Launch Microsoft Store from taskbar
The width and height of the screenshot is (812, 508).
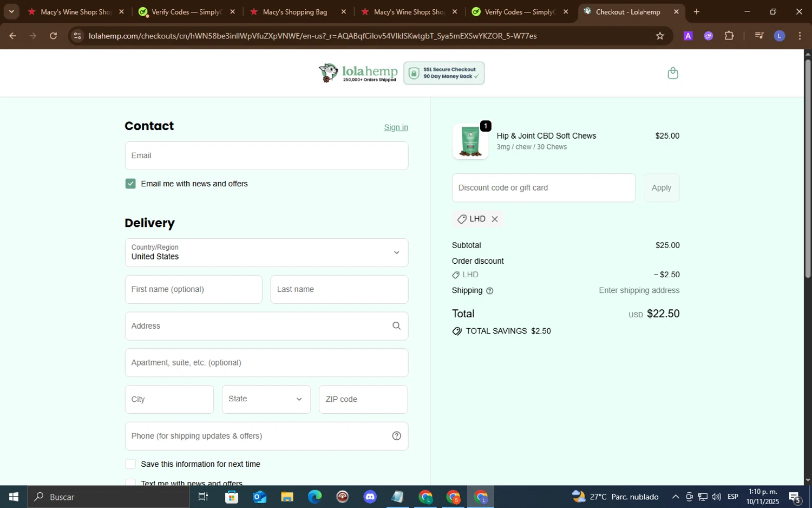[x=232, y=497]
